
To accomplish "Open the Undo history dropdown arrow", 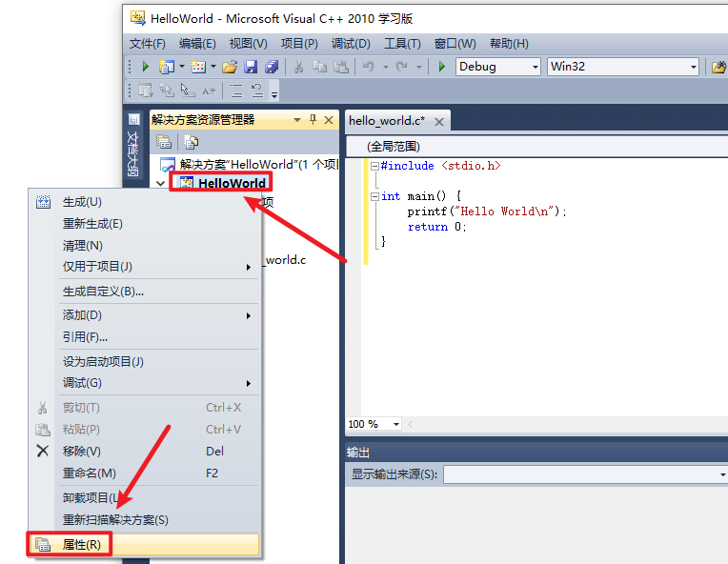I will [385, 68].
